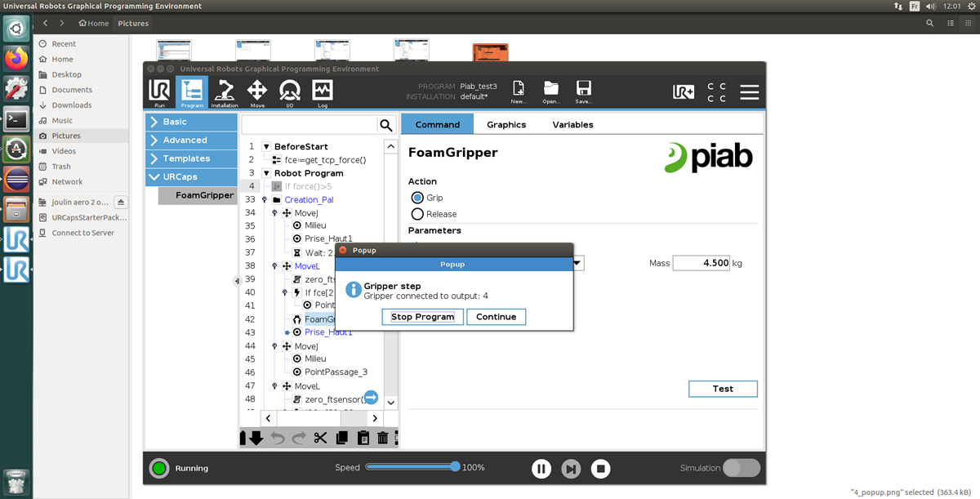The width and height of the screenshot is (980, 499).
Task: Collapse the BeforeStart node
Action: (266, 147)
